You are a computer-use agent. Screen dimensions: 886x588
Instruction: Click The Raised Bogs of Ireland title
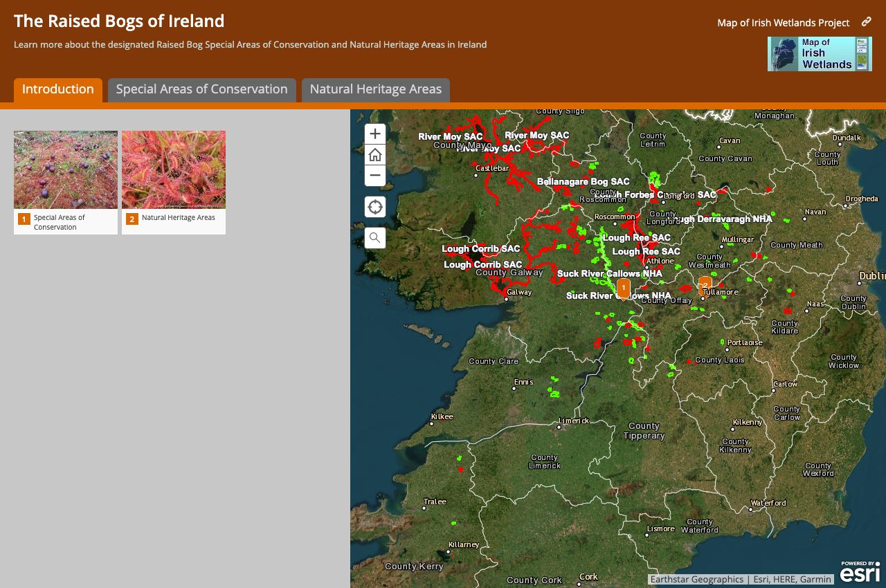point(119,21)
